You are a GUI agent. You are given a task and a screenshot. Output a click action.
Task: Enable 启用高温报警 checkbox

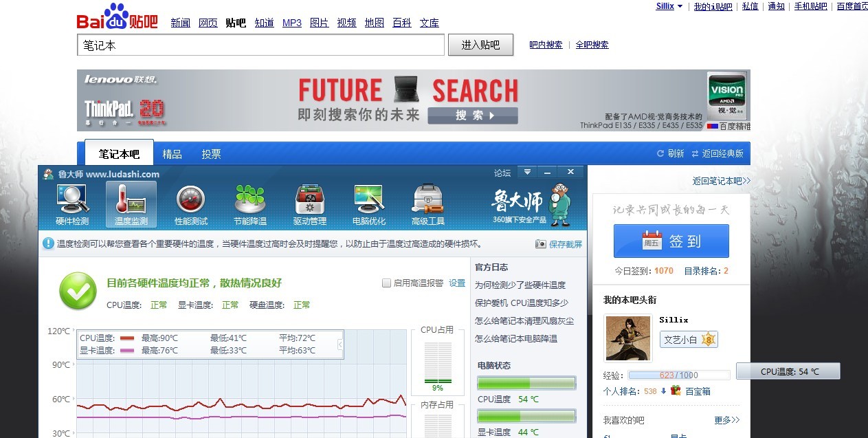point(386,283)
